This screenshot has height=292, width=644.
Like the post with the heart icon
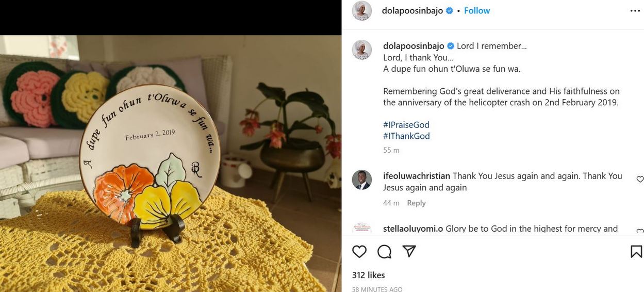359,251
